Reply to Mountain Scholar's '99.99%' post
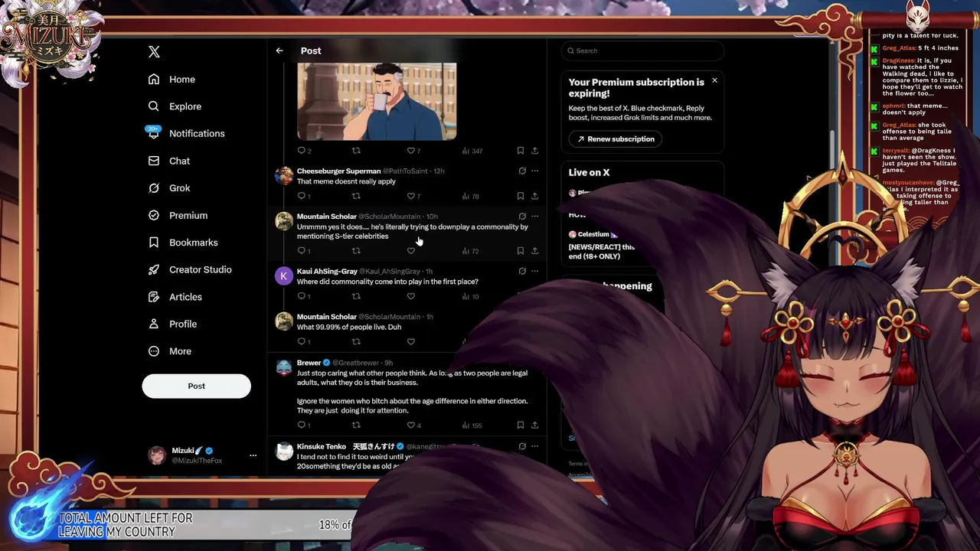 tap(303, 341)
